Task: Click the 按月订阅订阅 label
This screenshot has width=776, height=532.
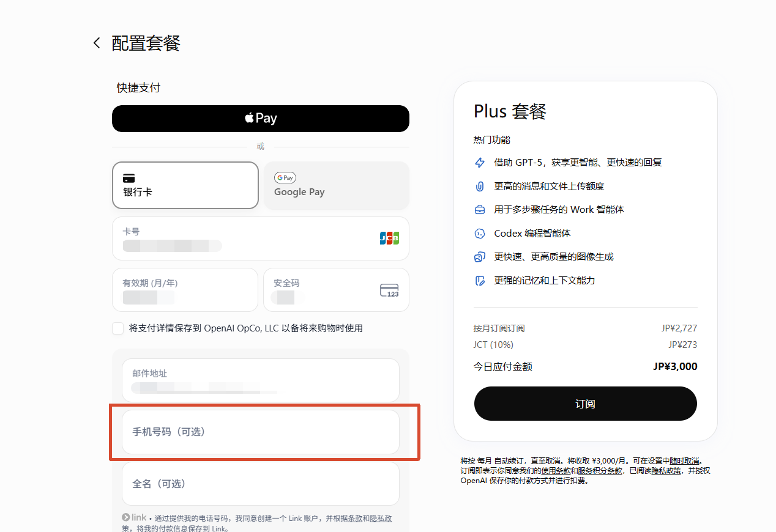Action: click(499, 328)
